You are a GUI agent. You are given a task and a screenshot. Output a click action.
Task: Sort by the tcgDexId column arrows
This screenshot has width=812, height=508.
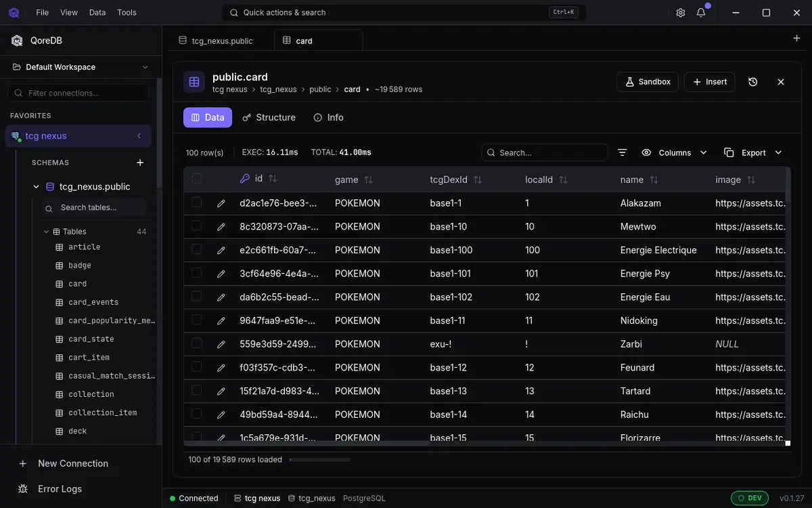(478, 179)
